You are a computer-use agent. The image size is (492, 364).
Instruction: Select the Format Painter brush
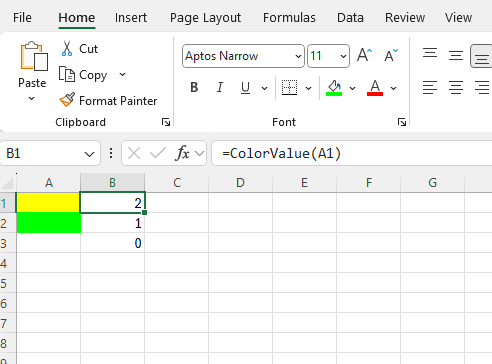[x=67, y=100]
